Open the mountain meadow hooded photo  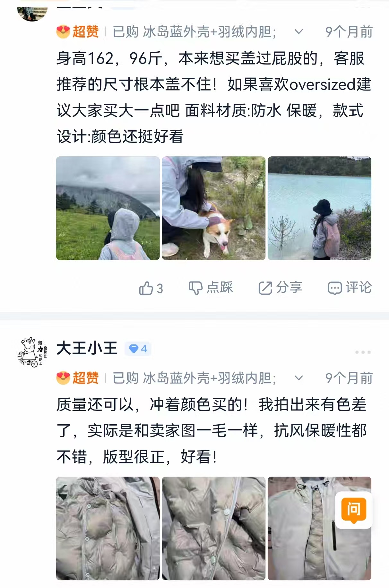[x=108, y=208]
